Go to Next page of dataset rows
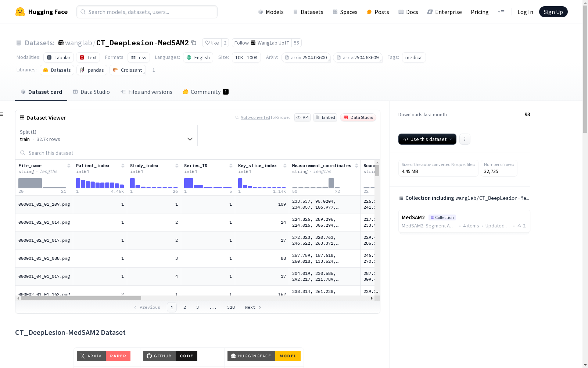588x368 pixels. click(253, 307)
